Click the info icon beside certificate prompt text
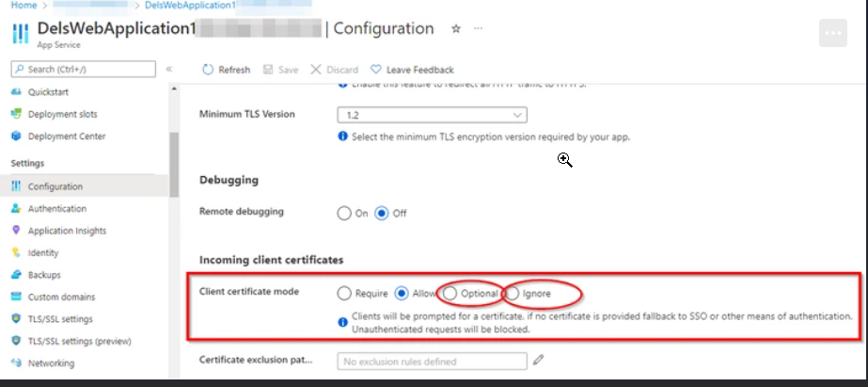 coord(342,323)
